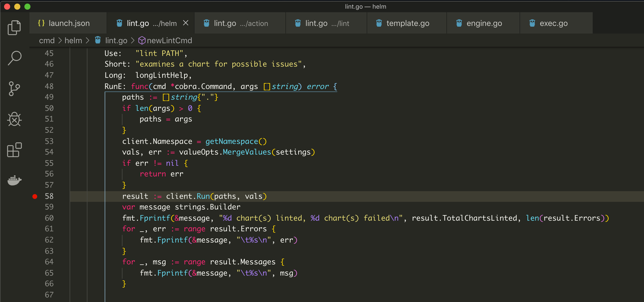The width and height of the screenshot is (644, 302).
Task: Switch to the lint.go .../helm tab
Action: tap(151, 23)
